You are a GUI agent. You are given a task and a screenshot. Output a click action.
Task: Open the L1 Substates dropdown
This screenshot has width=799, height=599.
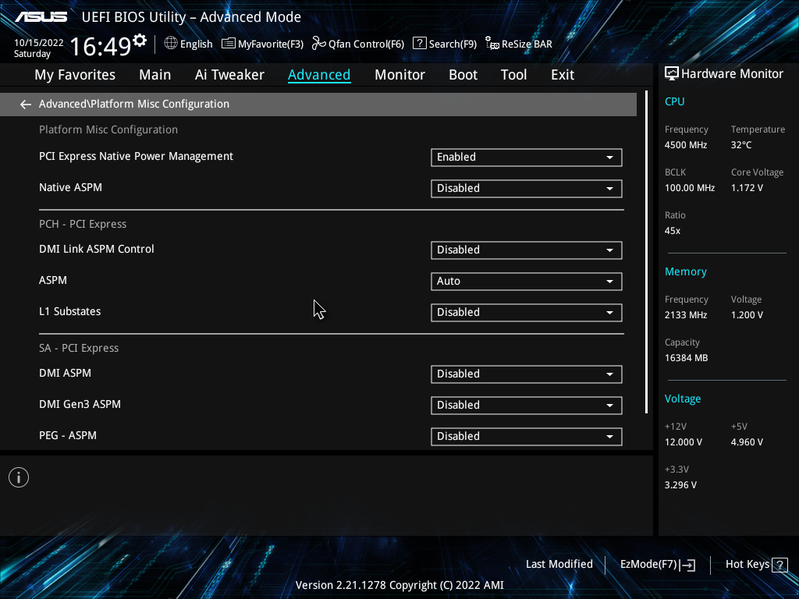[x=526, y=312]
